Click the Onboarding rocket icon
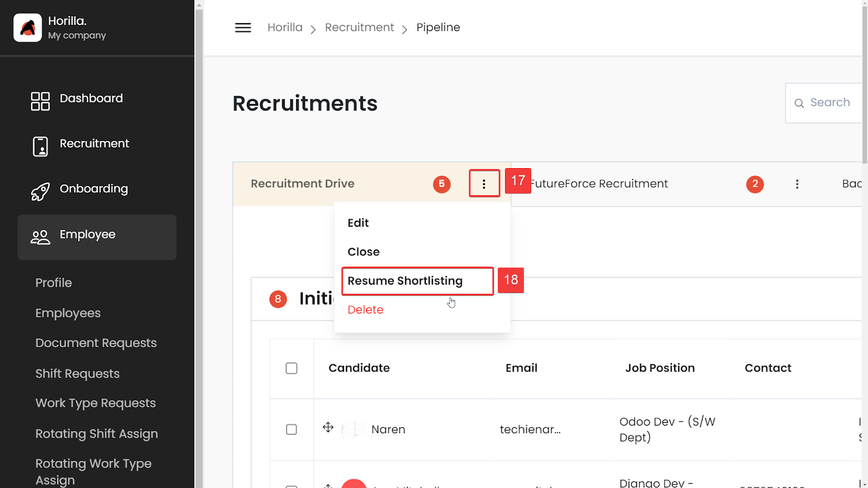Screen dimensions: 868x488 (40, 191)
